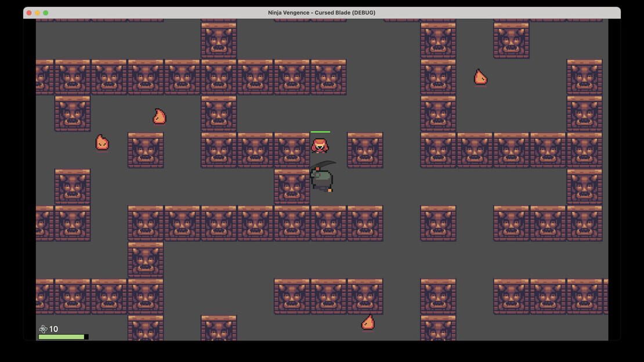Click the Ninja Vengence window title bar

pyautogui.click(x=321, y=13)
